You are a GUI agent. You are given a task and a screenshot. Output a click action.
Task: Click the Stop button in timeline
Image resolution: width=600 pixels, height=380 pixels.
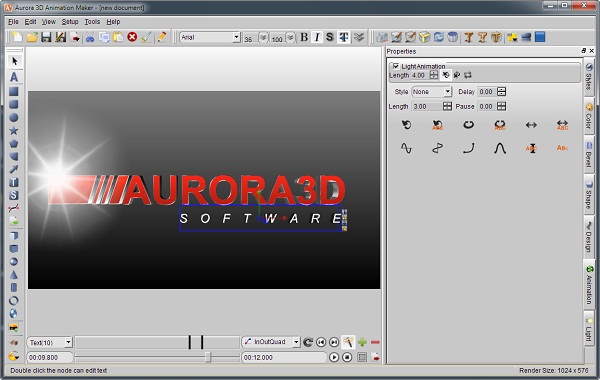(347, 357)
